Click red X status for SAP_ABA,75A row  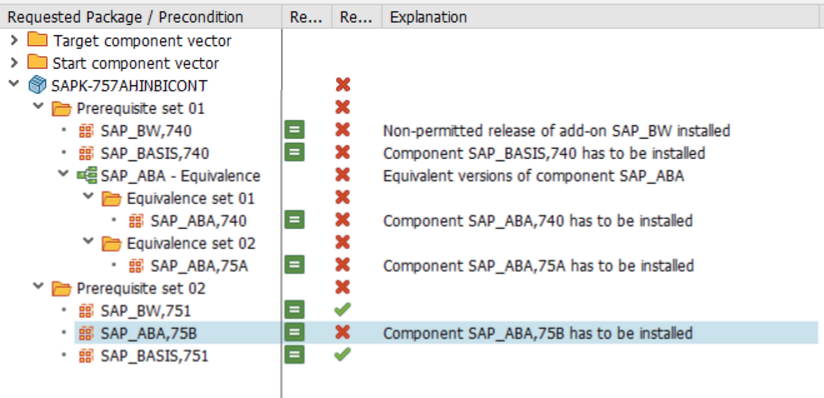[x=343, y=265]
